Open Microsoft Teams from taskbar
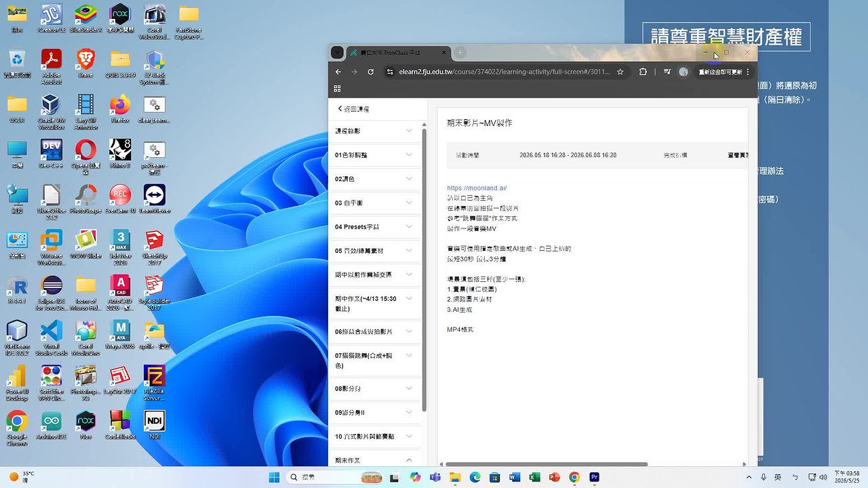The width and height of the screenshot is (868, 488). pos(435,477)
